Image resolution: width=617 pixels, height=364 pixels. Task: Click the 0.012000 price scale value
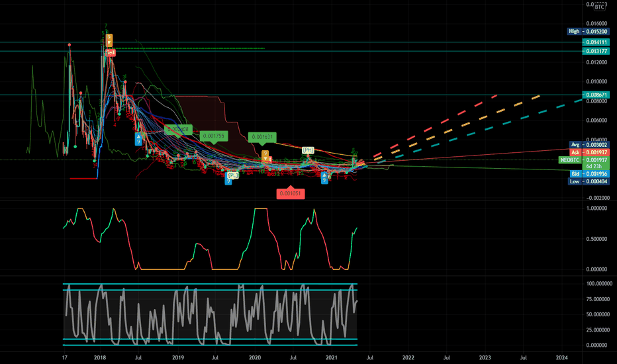click(596, 62)
